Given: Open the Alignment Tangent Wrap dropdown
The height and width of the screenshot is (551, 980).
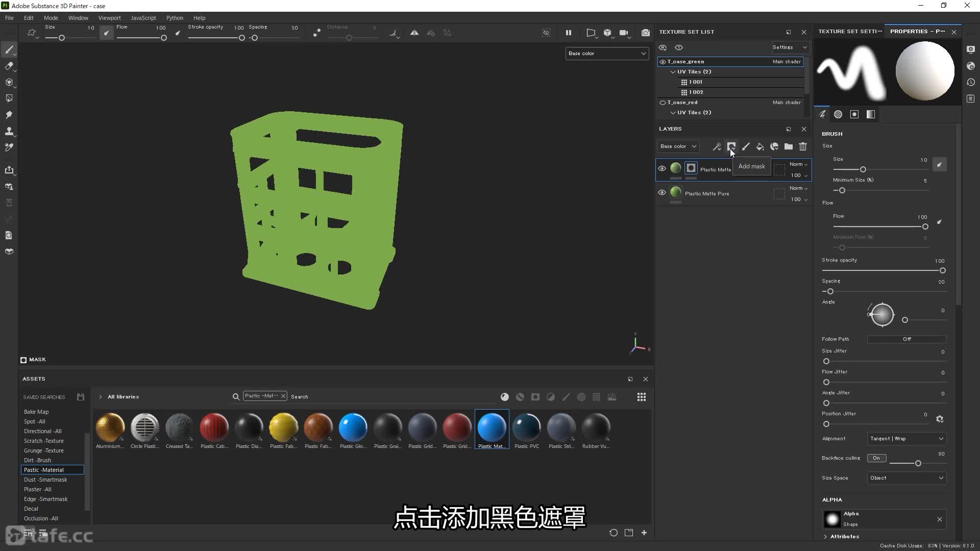Looking at the screenshot, I should 907,439.
